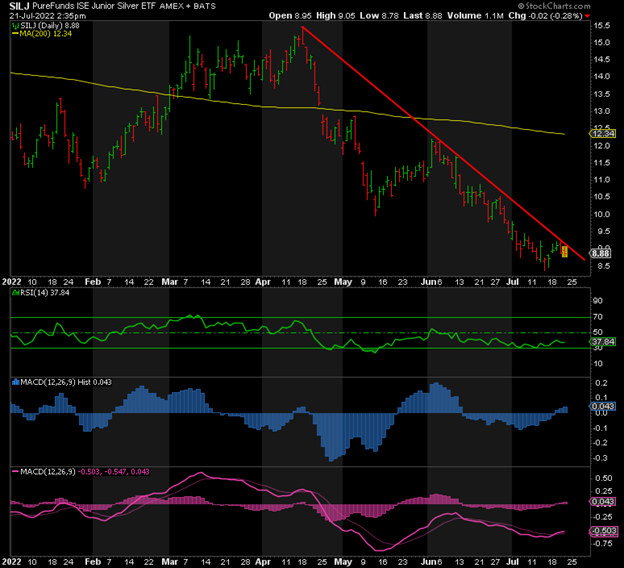Click the RSI(14) 37.84 legend text
Viewport: 624px width, 568px height.
click(x=45, y=293)
